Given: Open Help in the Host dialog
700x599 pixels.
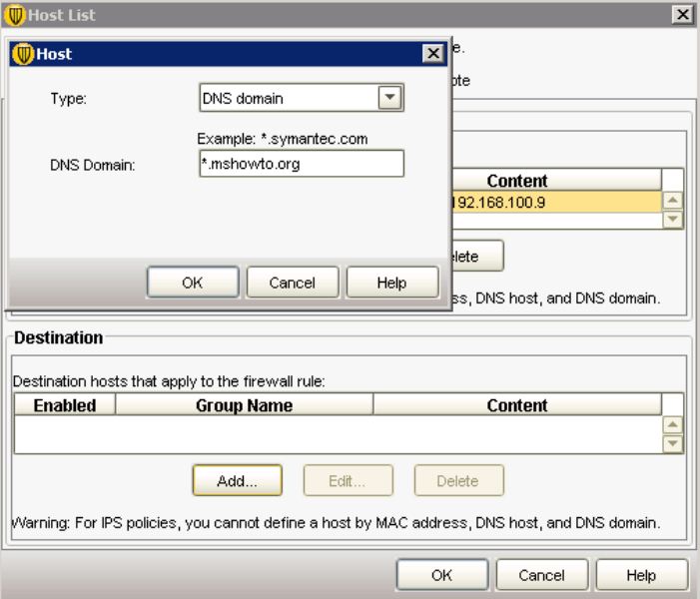Looking at the screenshot, I should point(392,283).
